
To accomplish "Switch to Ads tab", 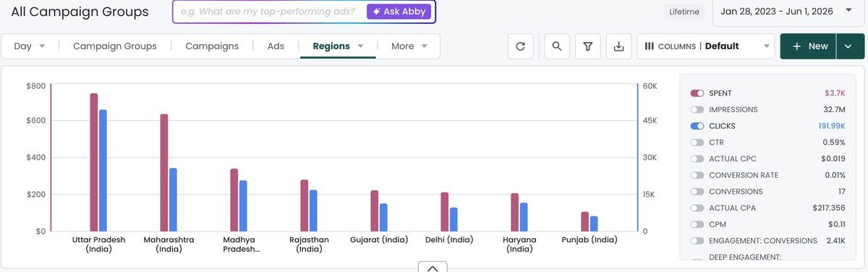I will coord(276,46).
